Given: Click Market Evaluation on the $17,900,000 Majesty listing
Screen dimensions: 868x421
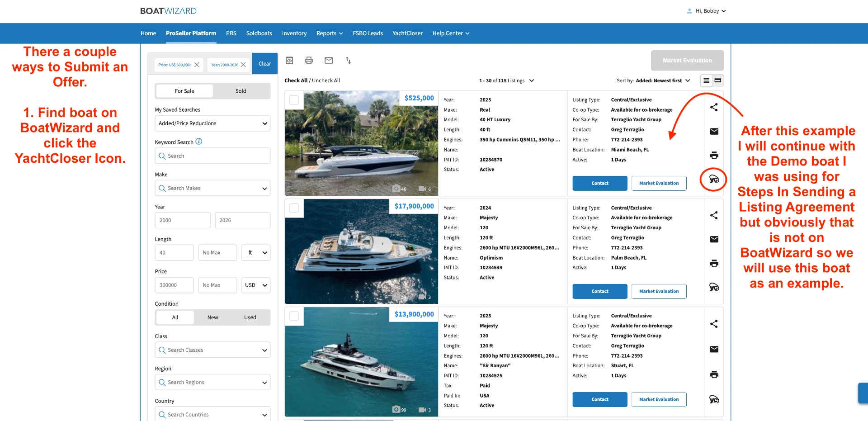Looking at the screenshot, I should (x=659, y=291).
